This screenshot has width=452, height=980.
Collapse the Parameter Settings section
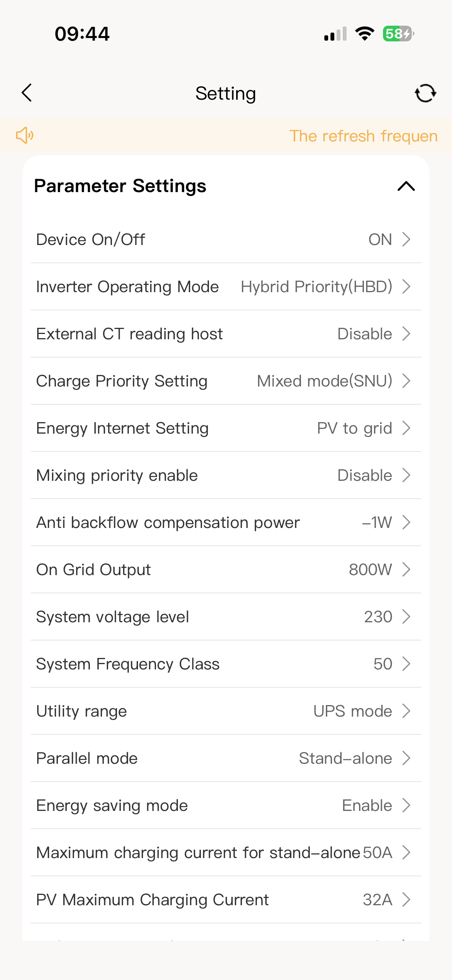pos(406,186)
